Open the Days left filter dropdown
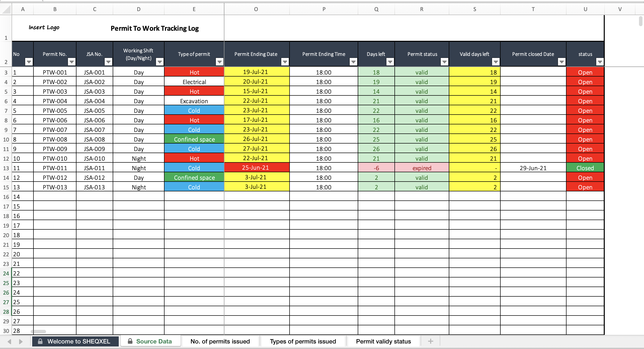The height and width of the screenshot is (349, 644). coord(390,61)
